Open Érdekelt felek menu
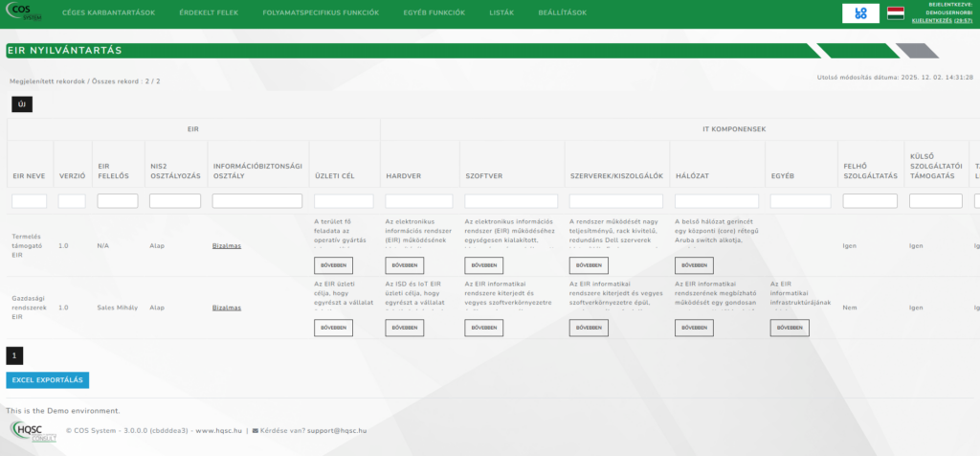 [x=209, y=12]
